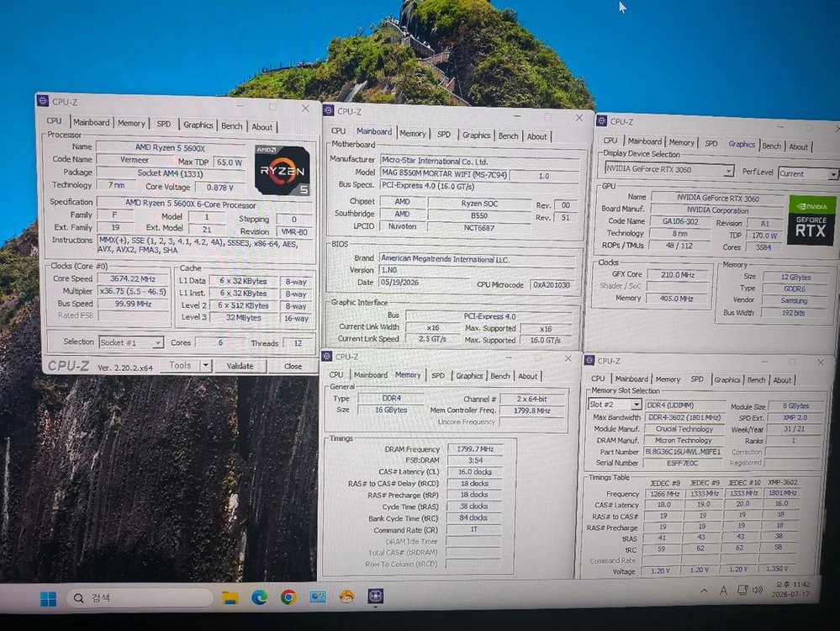Image resolution: width=840 pixels, height=631 pixels.
Task: Select SPD tab in Graphics window
Action: coord(711,144)
